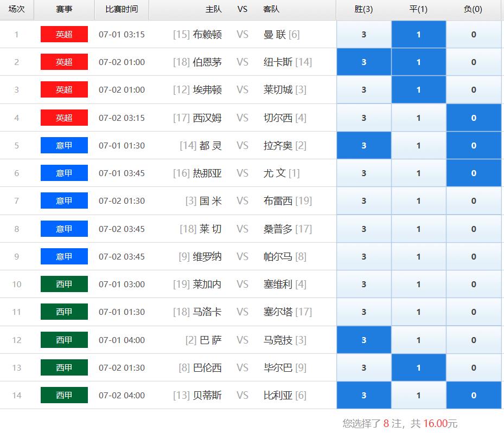Select draw (1) for 马洛卡 vs 塞尔塔
This screenshot has width=504, height=433.
(418, 312)
